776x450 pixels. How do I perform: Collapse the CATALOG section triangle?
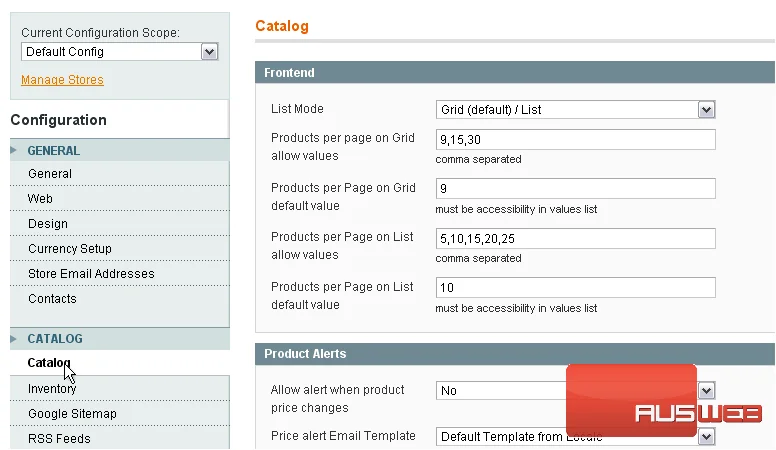(x=14, y=339)
